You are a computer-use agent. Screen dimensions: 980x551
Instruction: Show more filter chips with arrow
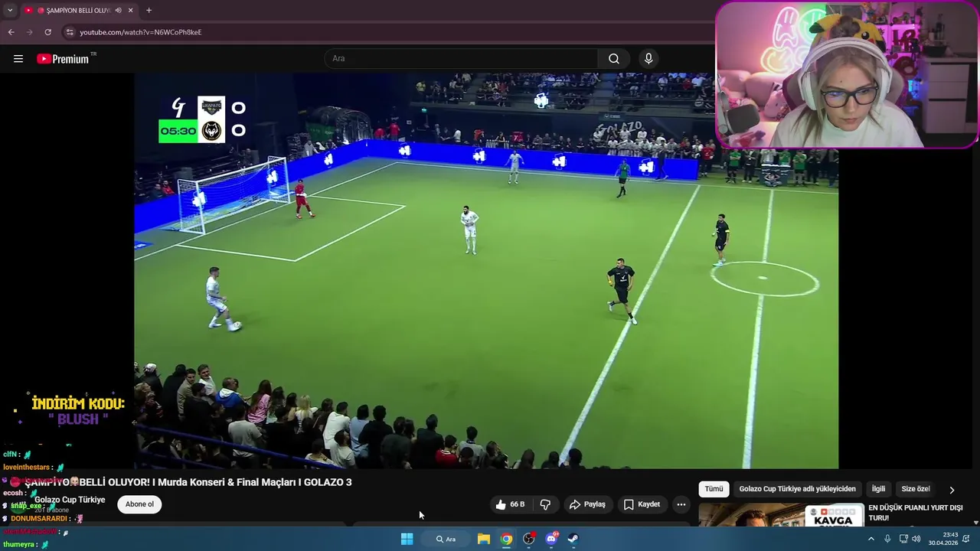click(952, 490)
